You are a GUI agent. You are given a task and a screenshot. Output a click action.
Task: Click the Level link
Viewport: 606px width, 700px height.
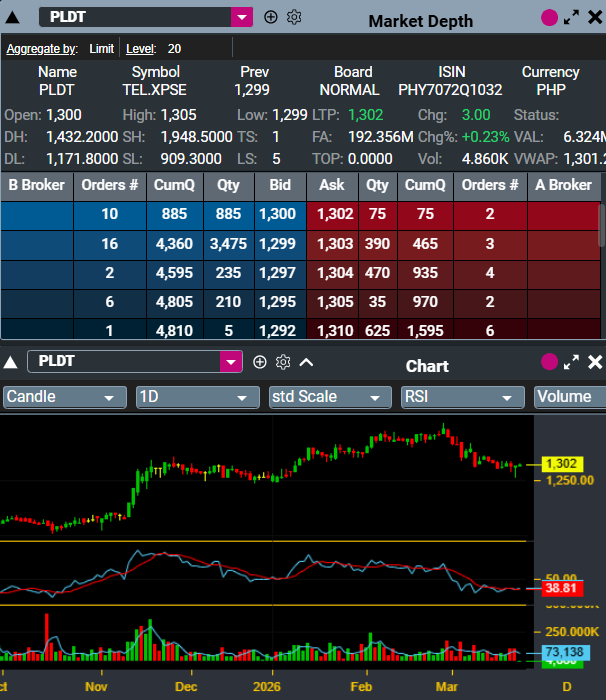(141, 49)
